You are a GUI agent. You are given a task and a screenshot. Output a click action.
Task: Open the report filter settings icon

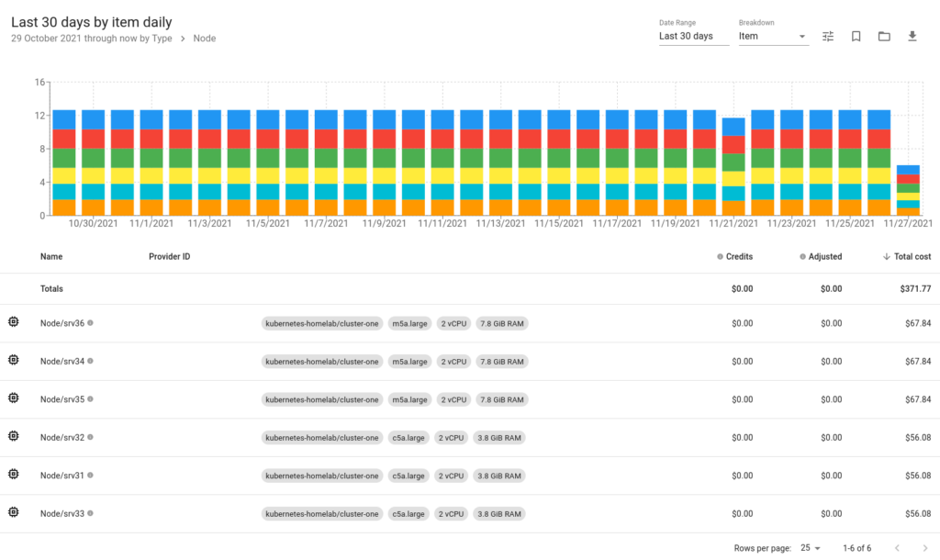(827, 37)
